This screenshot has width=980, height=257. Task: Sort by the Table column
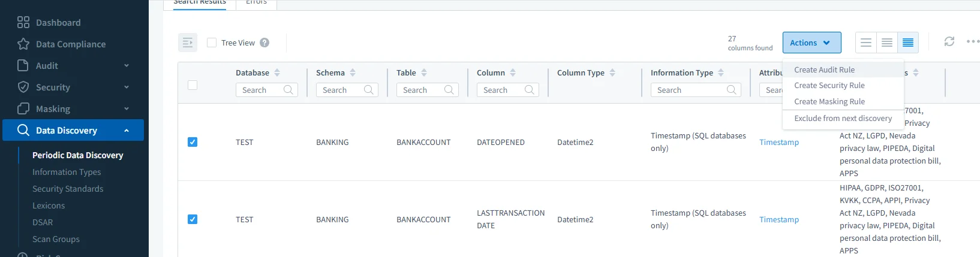point(424,72)
